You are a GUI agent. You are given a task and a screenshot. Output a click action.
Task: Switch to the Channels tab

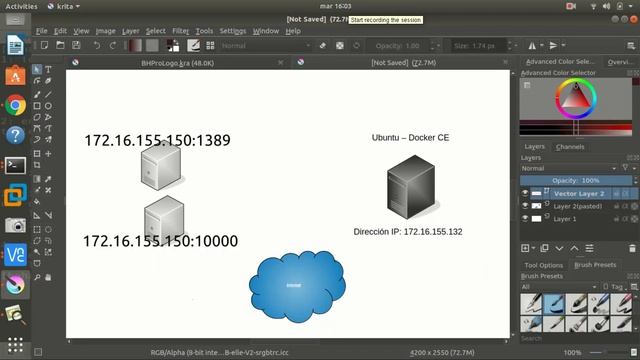pos(570,147)
